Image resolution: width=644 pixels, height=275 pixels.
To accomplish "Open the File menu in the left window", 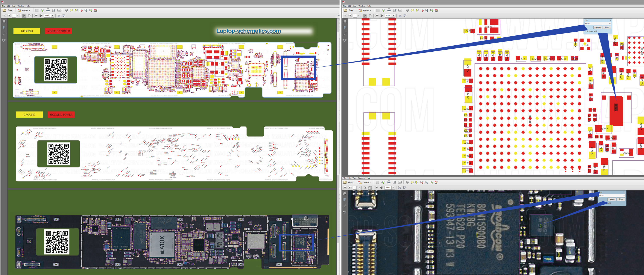I will pos(3,6).
